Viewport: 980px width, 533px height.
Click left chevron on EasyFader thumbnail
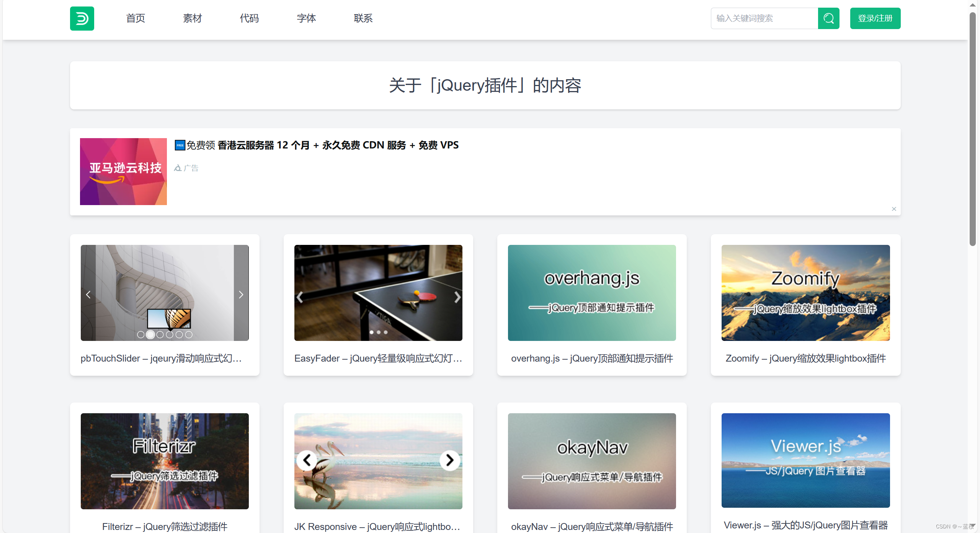(300, 297)
